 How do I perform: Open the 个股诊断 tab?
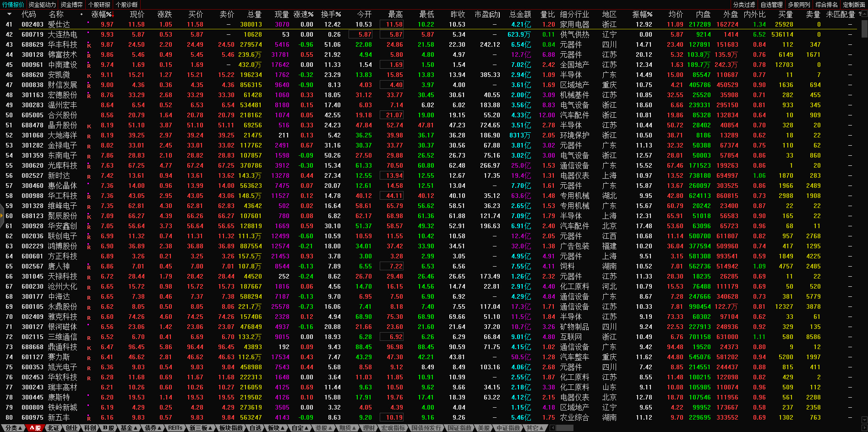[127, 5]
